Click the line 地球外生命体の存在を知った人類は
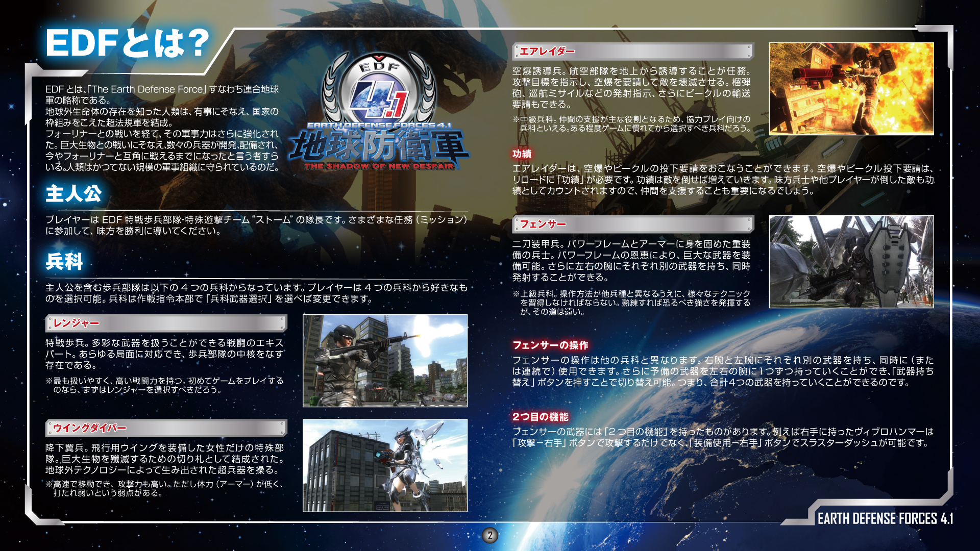 (x=162, y=111)
